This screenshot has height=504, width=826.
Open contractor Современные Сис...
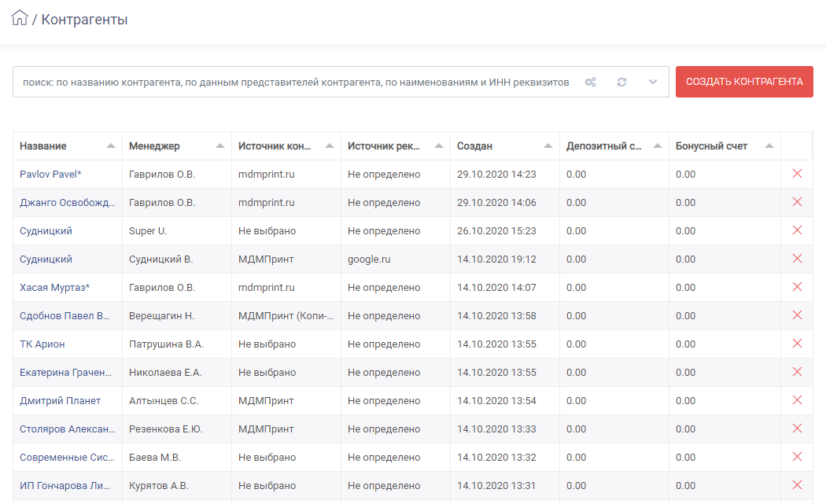tap(67, 458)
